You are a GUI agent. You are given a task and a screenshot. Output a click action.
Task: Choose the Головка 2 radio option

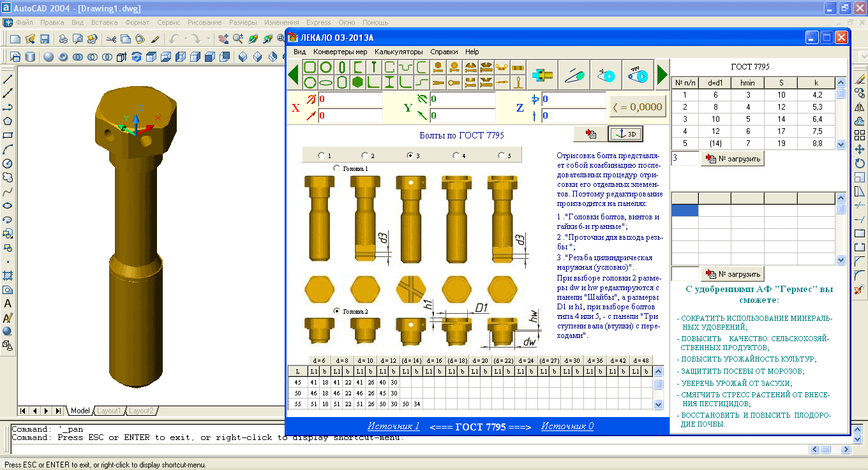click(338, 311)
